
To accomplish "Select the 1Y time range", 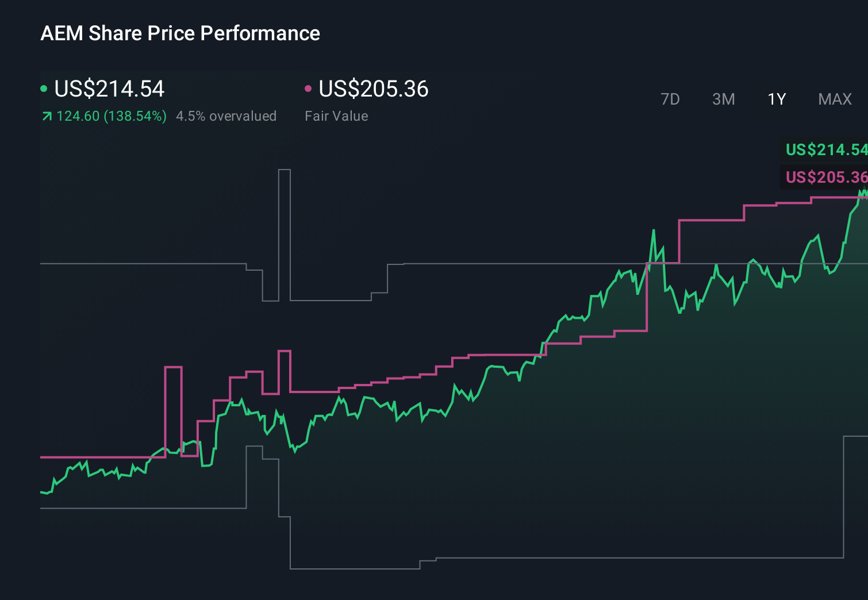I will tap(775, 99).
